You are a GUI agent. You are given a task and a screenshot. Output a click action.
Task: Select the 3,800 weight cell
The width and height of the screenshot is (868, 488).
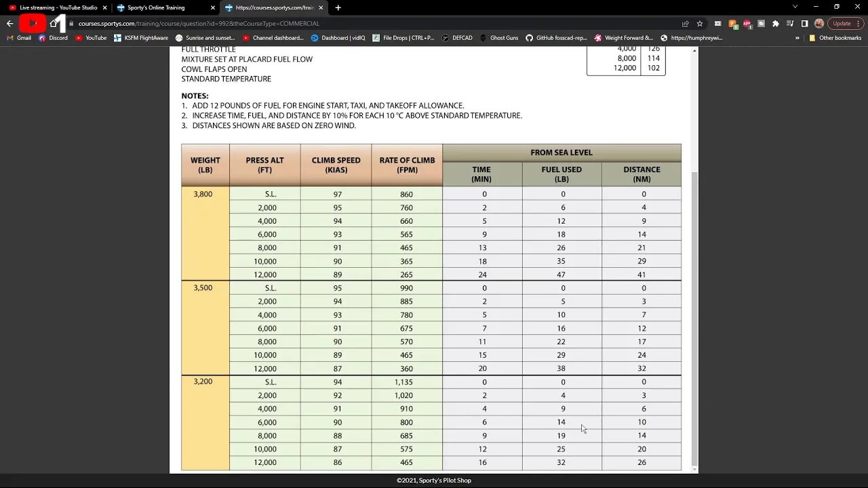point(205,234)
